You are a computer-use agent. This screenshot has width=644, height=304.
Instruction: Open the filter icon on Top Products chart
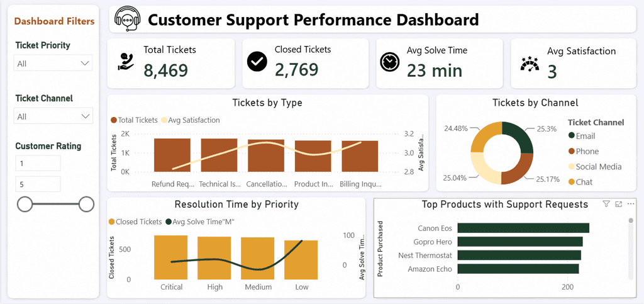tap(606, 204)
